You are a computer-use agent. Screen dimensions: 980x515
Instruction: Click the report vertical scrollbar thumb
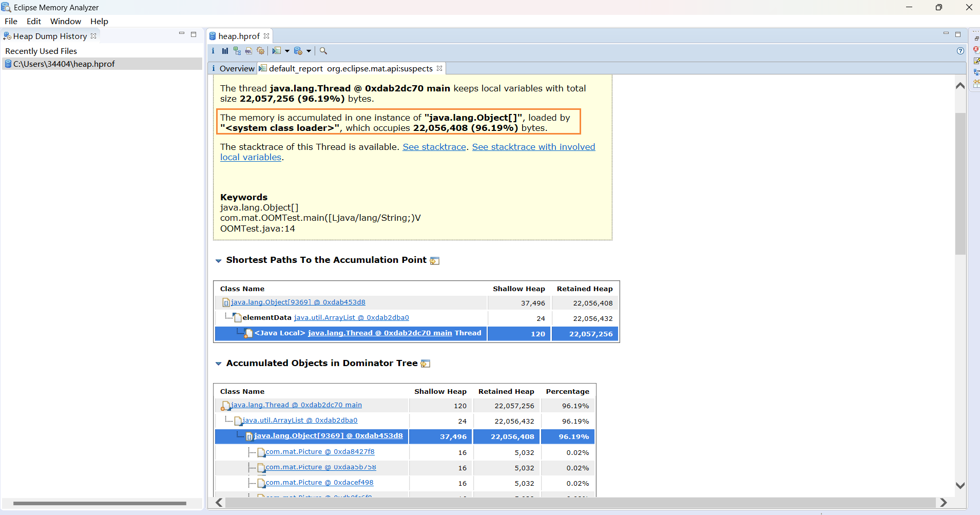(960, 184)
